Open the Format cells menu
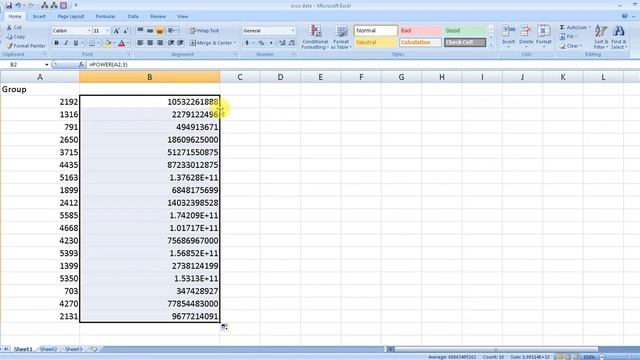The image size is (640, 360). 544,36
